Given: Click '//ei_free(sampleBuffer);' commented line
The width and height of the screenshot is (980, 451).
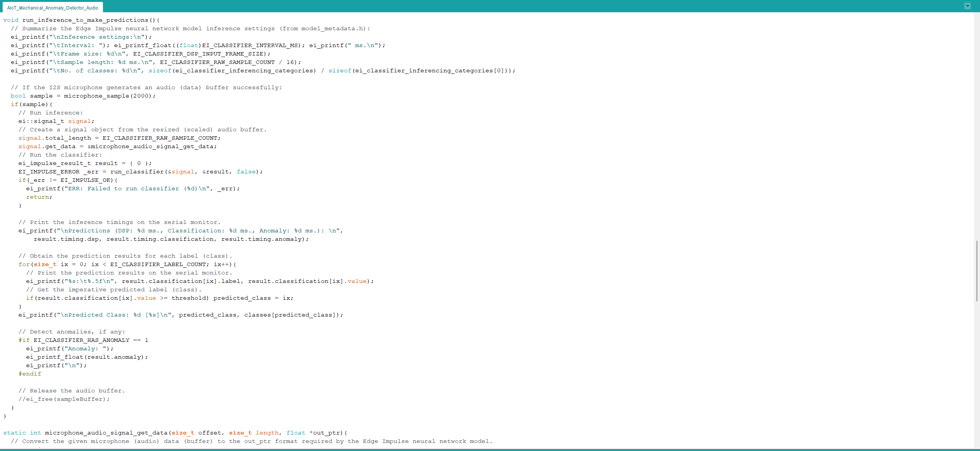Looking at the screenshot, I should tap(64, 399).
